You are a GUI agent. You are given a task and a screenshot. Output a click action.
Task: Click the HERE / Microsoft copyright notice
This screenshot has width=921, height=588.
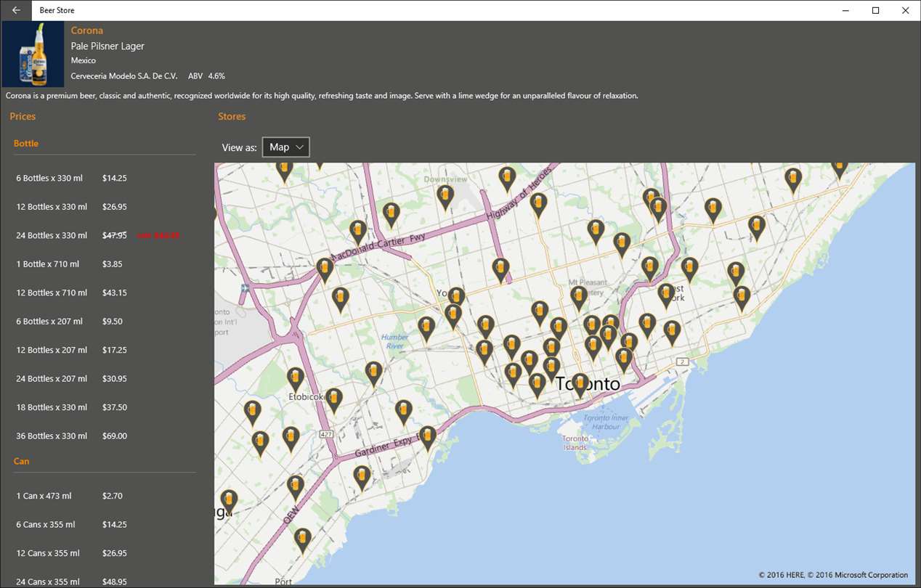click(x=833, y=575)
